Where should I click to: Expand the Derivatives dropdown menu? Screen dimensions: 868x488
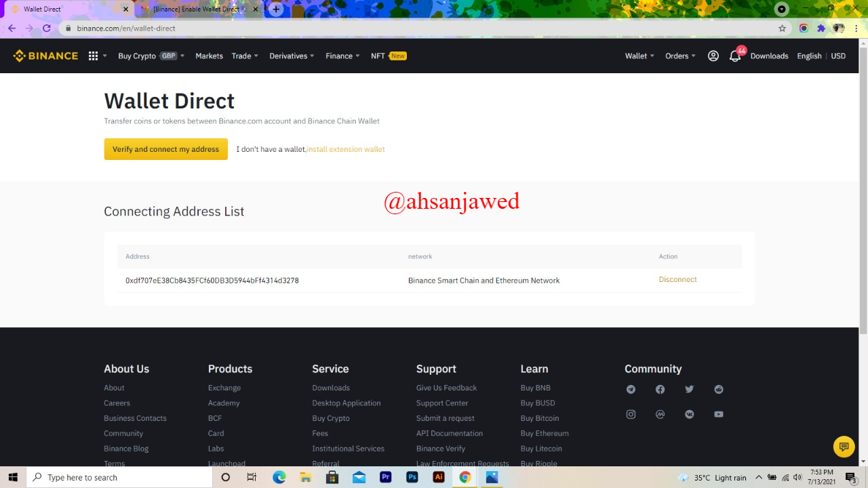(x=292, y=56)
